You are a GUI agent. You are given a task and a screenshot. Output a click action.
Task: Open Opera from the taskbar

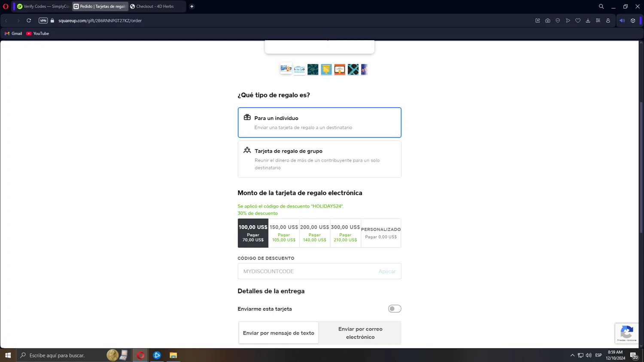click(x=140, y=355)
